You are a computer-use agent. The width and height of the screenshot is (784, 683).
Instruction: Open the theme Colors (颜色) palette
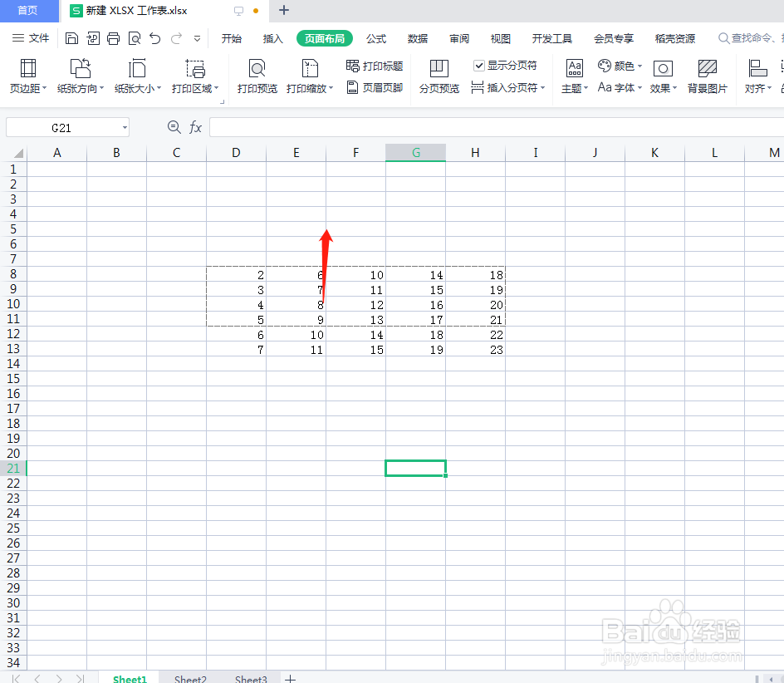tap(620, 66)
